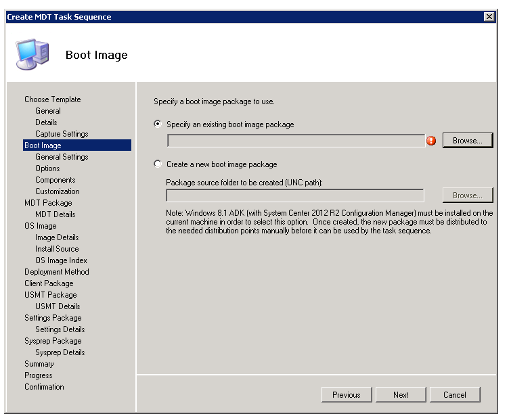
Task: Open the MDT Package wizard step
Action: click(48, 203)
